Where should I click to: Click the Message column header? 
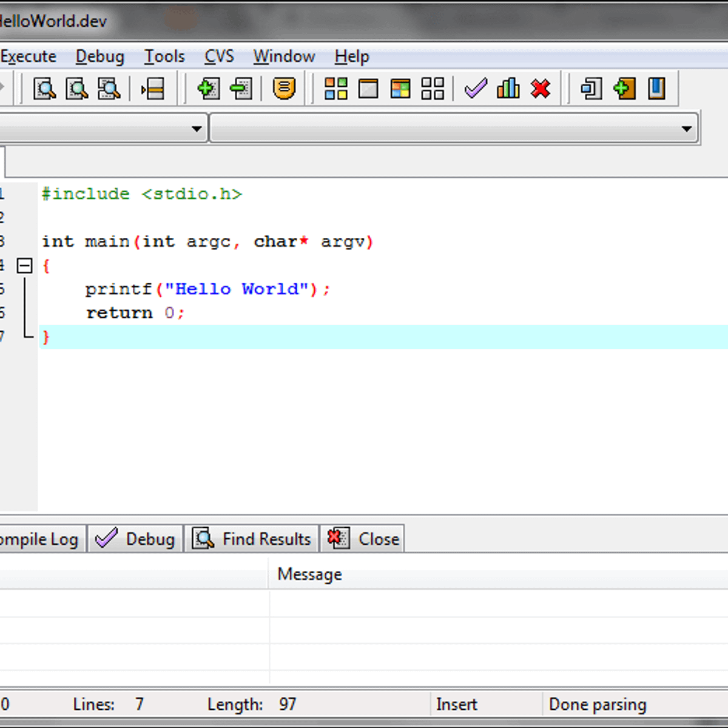pos(309,574)
